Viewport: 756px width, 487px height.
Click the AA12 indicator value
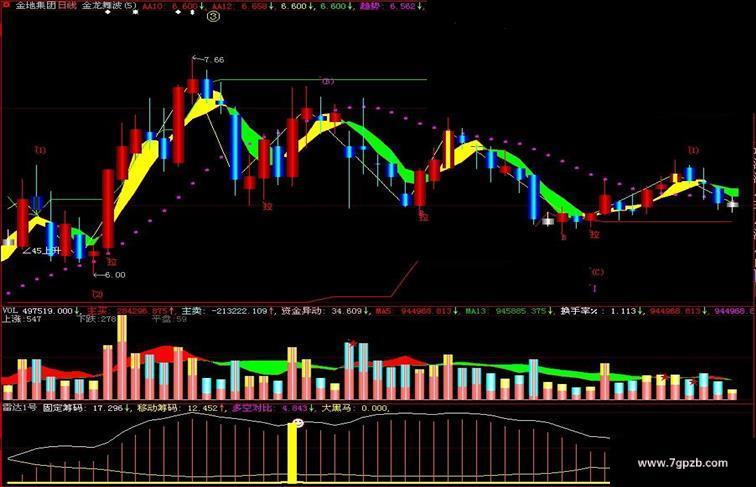click(244, 6)
